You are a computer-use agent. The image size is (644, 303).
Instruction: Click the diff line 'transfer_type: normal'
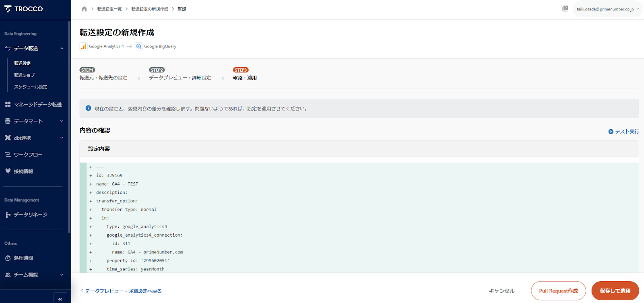(x=129, y=210)
